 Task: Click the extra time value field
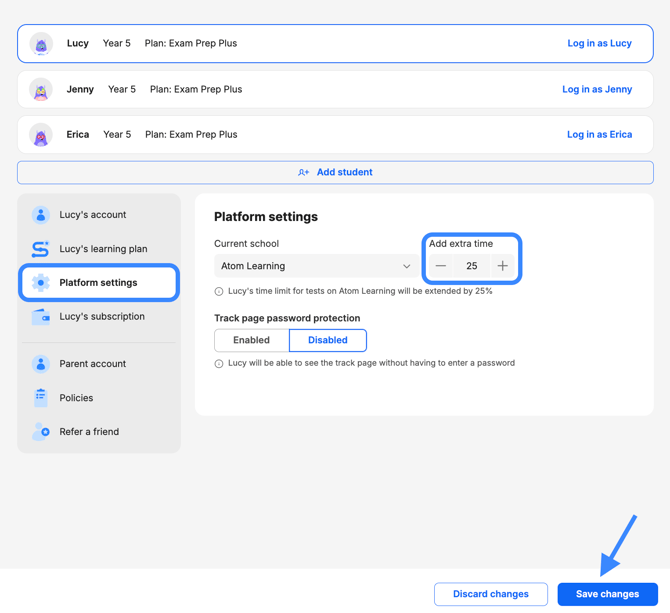pyautogui.click(x=472, y=266)
